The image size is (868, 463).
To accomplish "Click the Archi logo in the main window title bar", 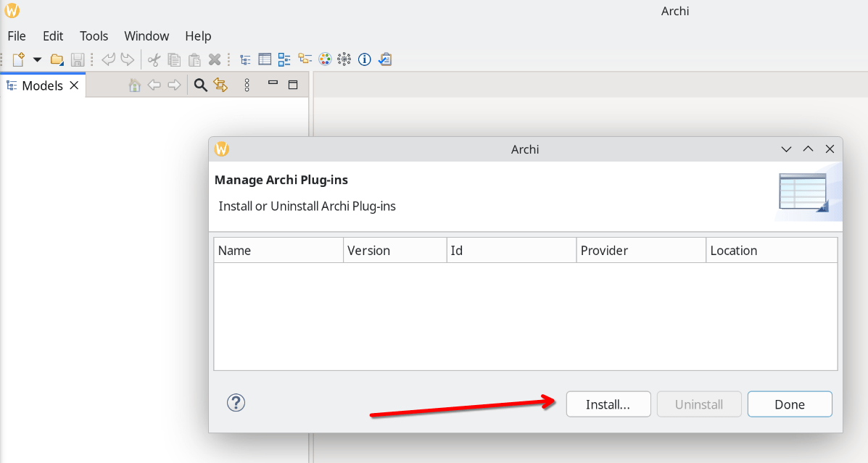I will (12, 11).
